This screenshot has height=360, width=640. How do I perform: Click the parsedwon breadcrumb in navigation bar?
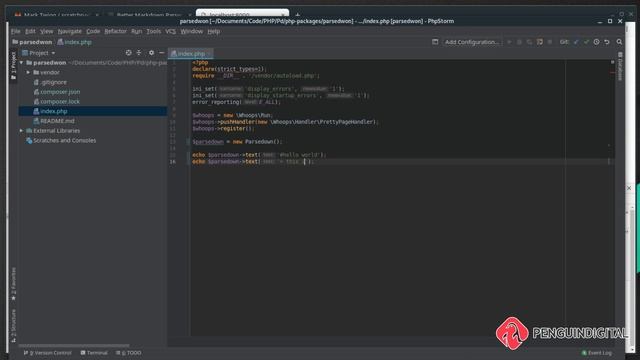[32, 42]
